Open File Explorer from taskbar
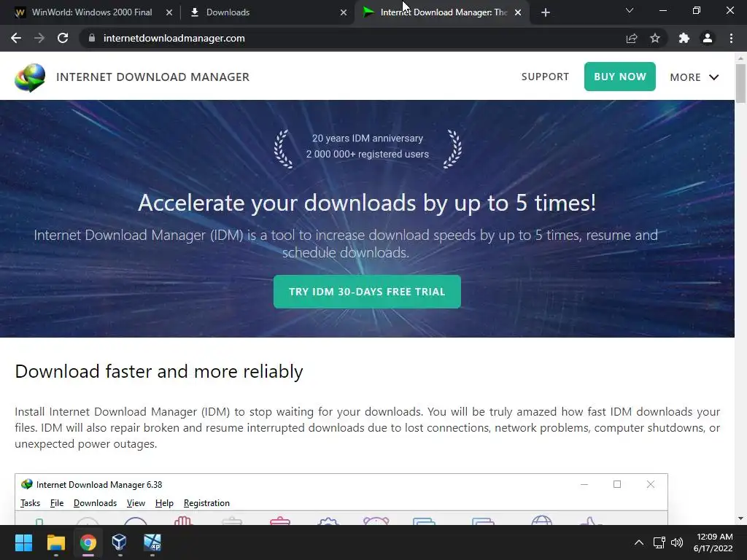 55,542
